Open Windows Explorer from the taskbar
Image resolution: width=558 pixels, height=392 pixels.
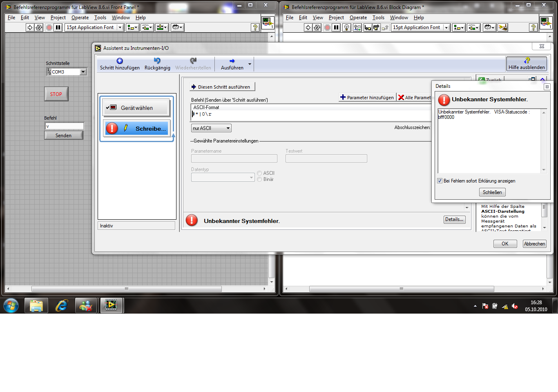tap(36, 305)
